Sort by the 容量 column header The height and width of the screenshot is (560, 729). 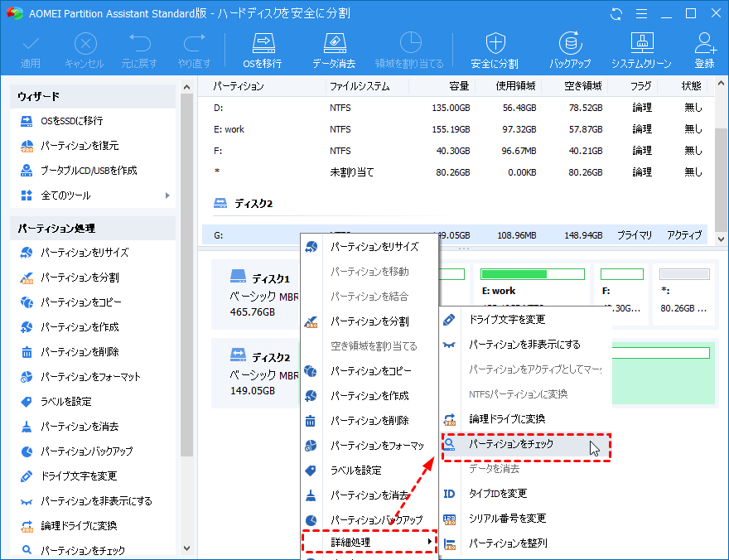pos(459,86)
